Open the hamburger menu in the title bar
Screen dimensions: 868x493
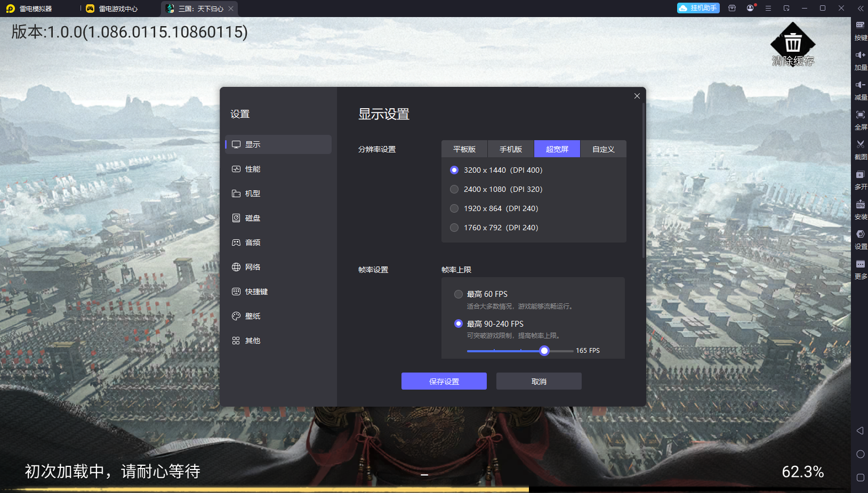[768, 8]
